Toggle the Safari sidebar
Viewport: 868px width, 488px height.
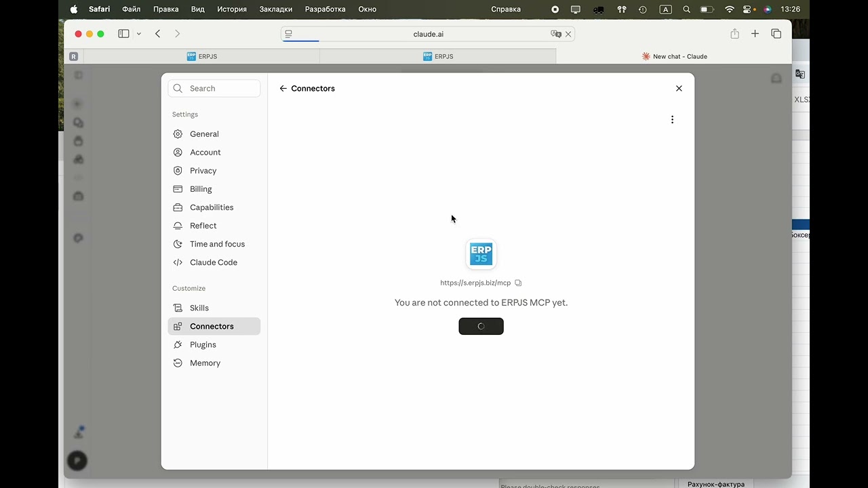(x=123, y=34)
